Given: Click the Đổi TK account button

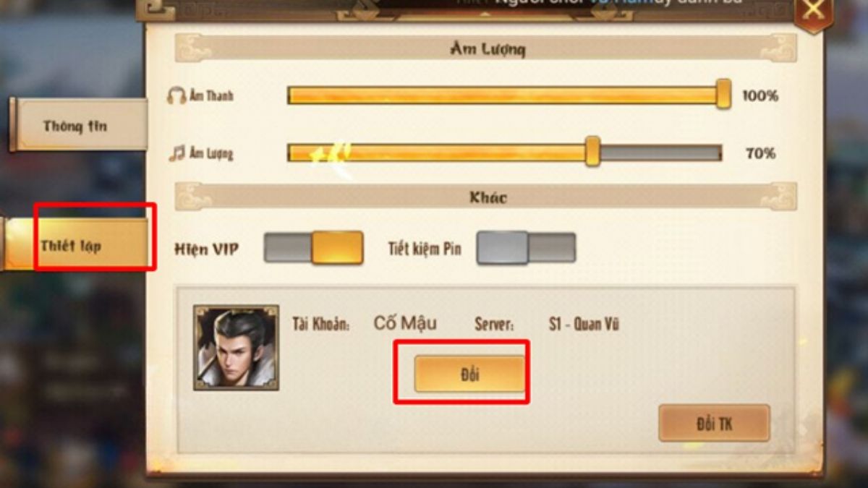Looking at the screenshot, I should [714, 424].
